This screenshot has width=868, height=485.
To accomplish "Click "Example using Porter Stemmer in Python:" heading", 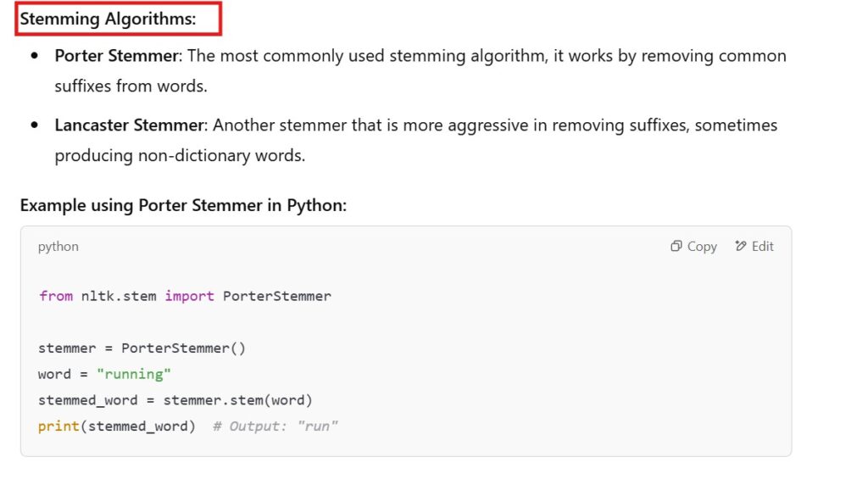I will (183, 205).
